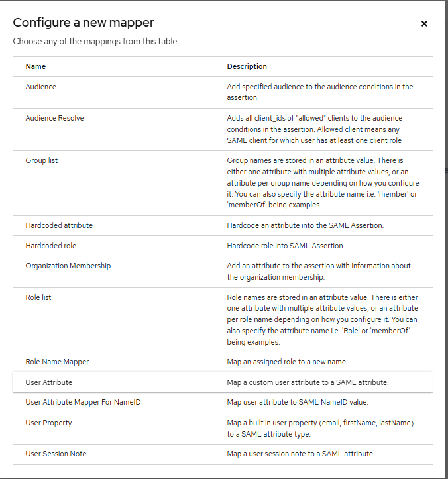
Task: Select the User Property mapper
Action: (x=48, y=423)
